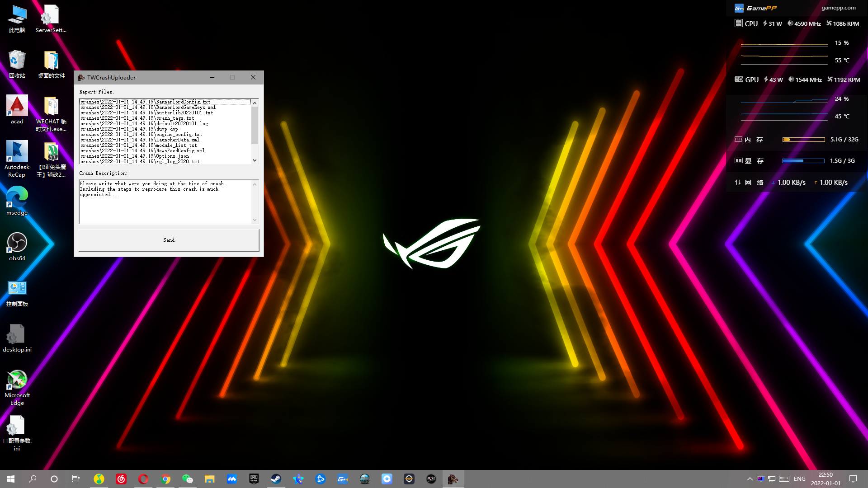Image resolution: width=868 pixels, height=488 pixels.
Task: Select the TT配置参数.ini file icon
Action: point(17,433)
